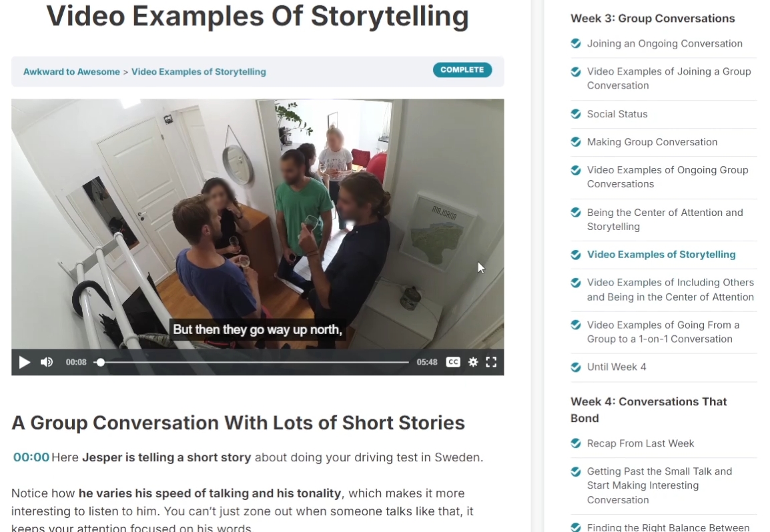
Task: Mute the video volume speaker icon
Action: coord(47,362)
